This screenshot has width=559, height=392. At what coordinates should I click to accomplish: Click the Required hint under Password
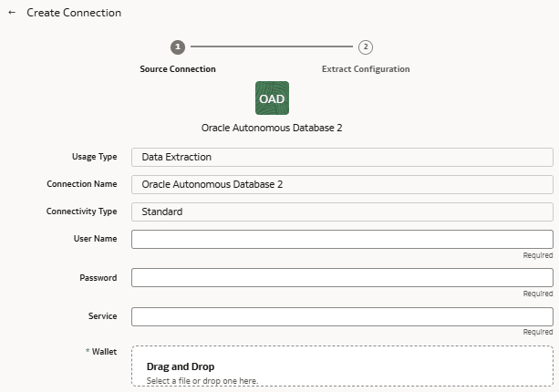tap(538, 294)
